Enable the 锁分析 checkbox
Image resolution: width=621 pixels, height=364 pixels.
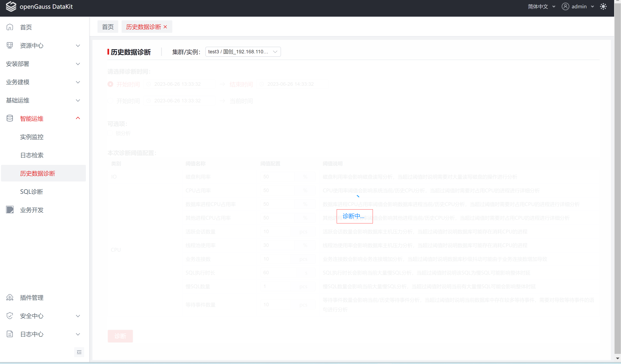tap(110, 133)
